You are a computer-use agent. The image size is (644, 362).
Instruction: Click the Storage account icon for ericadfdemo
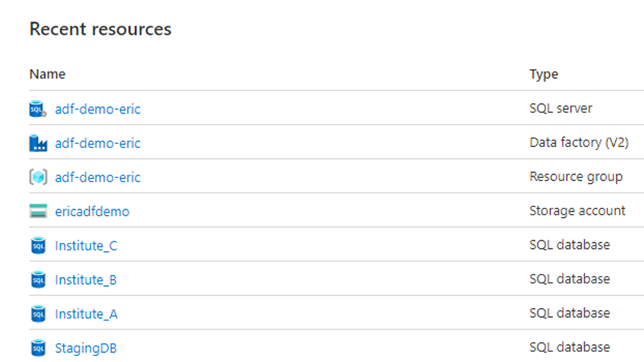click(38, 211)
